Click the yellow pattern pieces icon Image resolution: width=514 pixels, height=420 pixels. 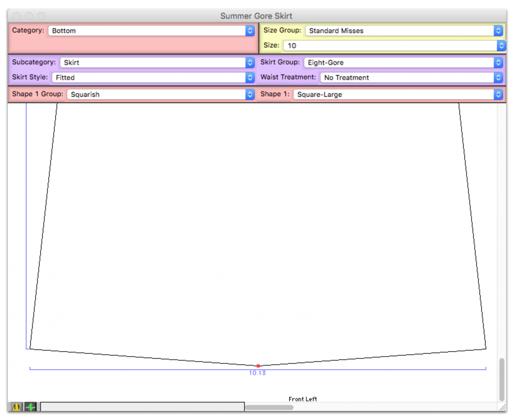tap(17, 407)
